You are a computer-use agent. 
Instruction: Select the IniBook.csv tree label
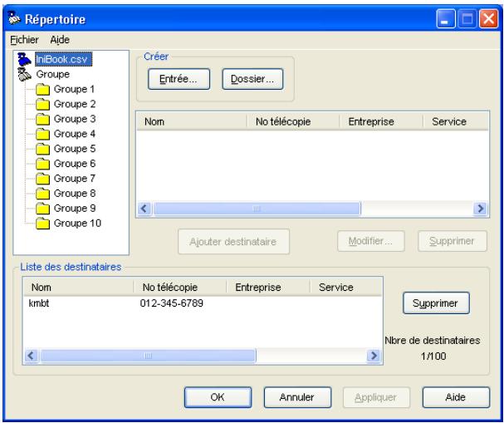tap(63, 60)
